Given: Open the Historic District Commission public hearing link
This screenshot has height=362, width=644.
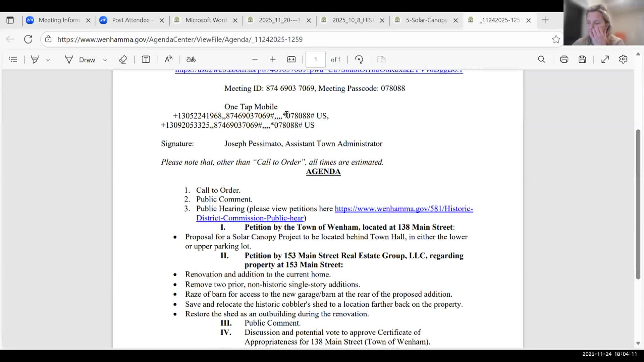Looking at the screenshot, I should (404, 208).
